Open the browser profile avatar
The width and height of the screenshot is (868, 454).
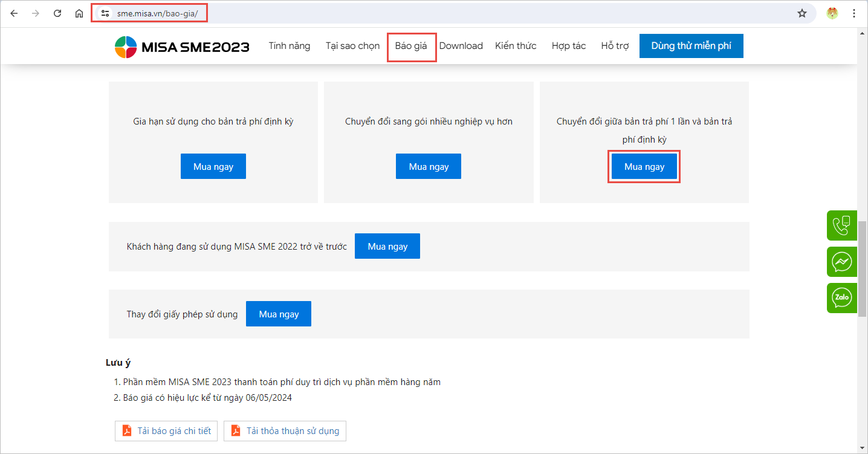pyautogui.click(x=832, y=13)
